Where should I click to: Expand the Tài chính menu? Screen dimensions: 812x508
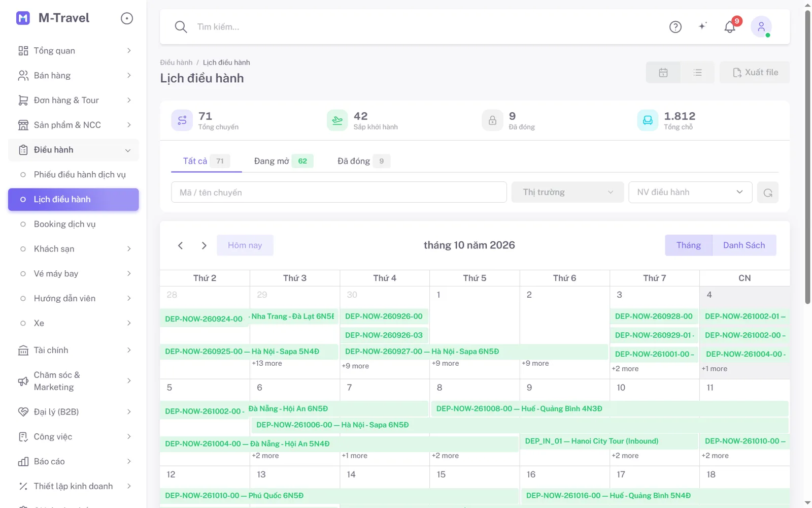pyautogui.click(x=74, y=351)
